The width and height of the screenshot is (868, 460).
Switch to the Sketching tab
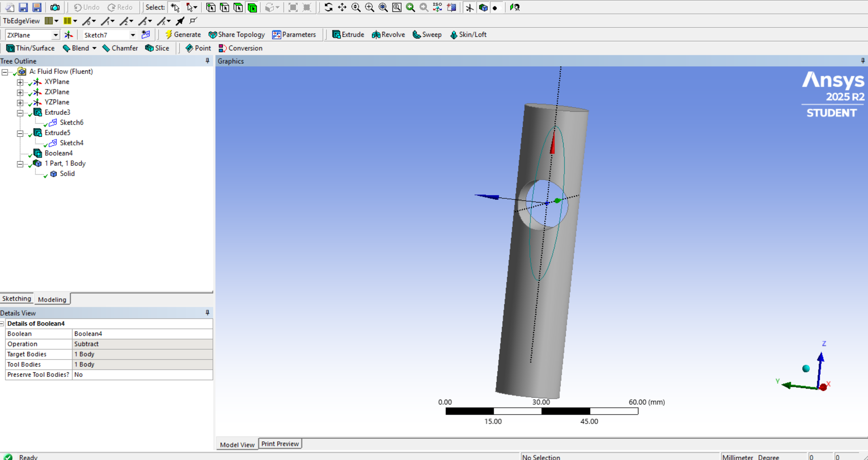tap(17, 298)
